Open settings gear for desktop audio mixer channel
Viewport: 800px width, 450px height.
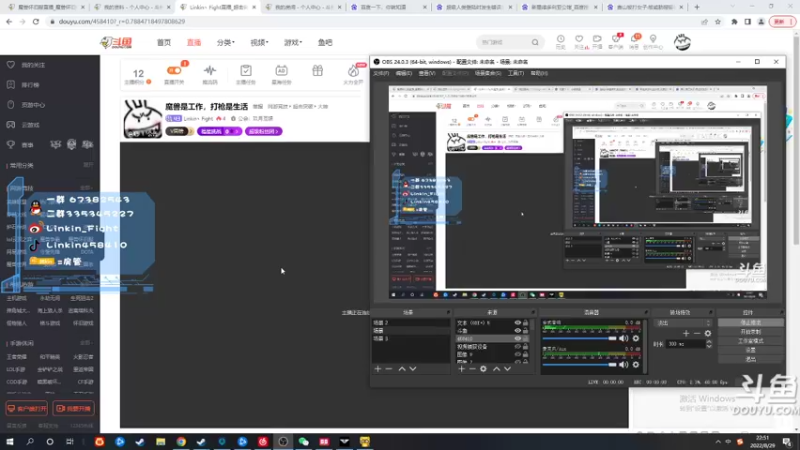coord(636,338)
